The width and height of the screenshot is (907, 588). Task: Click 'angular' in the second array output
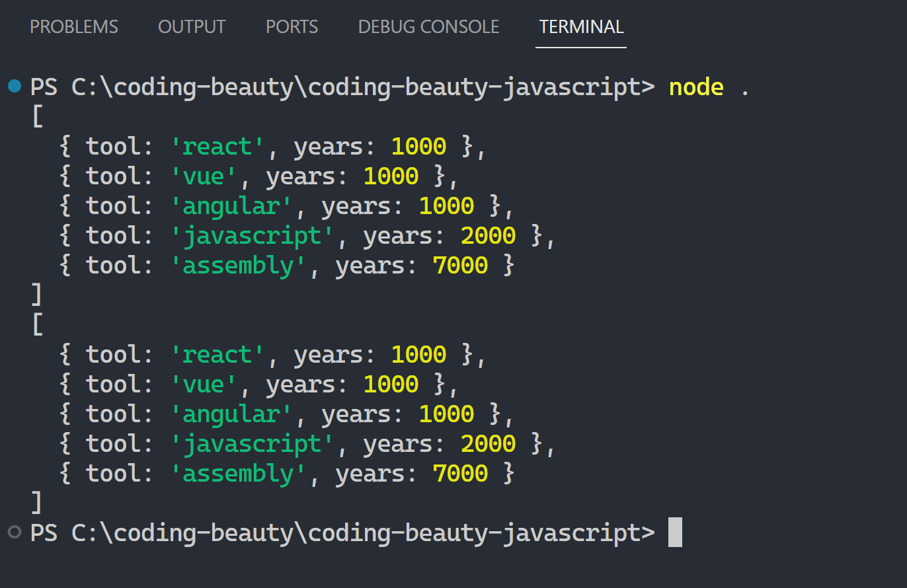click(232, 414)
